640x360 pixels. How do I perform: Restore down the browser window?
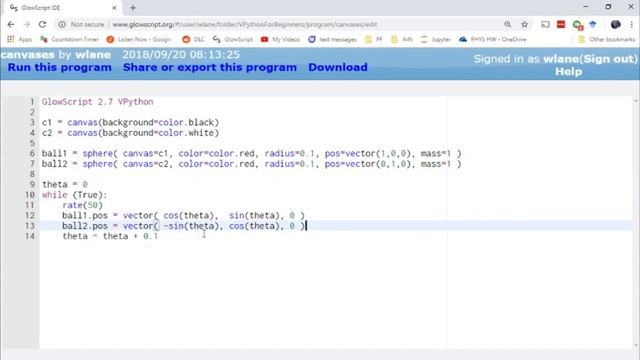tap(608, 7)
